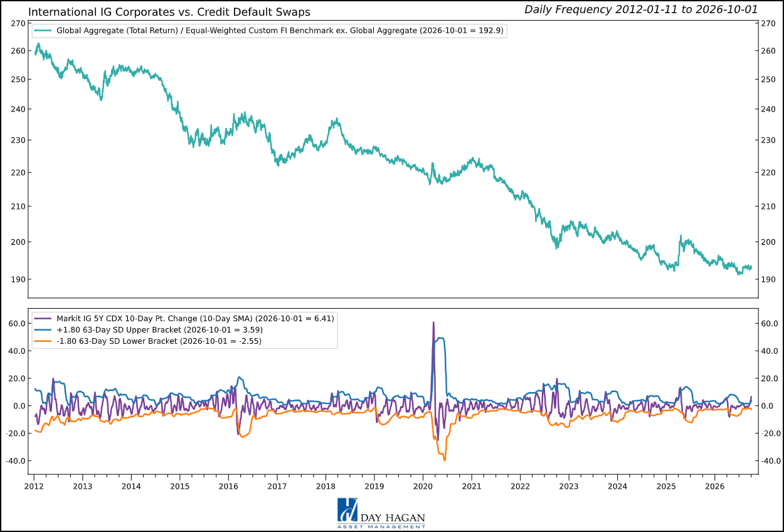Click the 2016 x-axis label
Viewport: 784px width, 532px height.
pos(228,486)
